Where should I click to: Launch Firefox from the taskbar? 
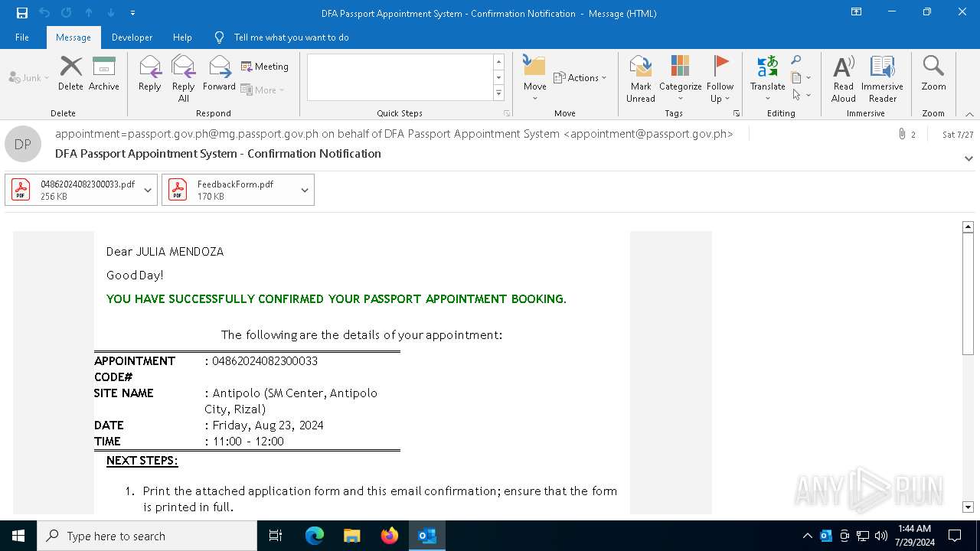[390, 536]
